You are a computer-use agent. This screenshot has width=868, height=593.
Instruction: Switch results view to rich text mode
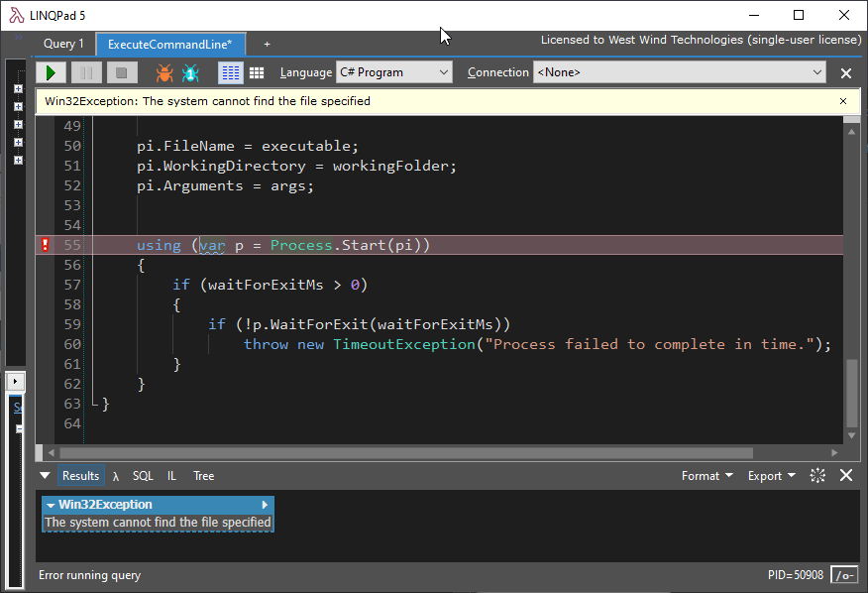(x=230, y=72)
